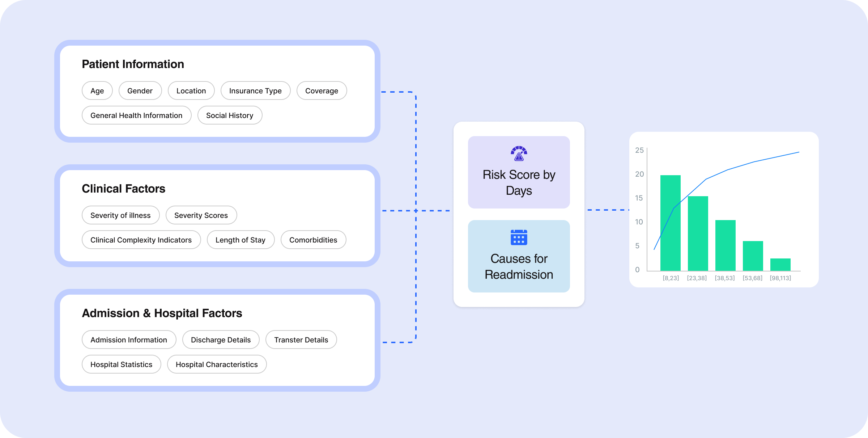Choose the Hospital Statistics tag
Viewport: 868px width, 438px height.
click(x=122, y=364)
